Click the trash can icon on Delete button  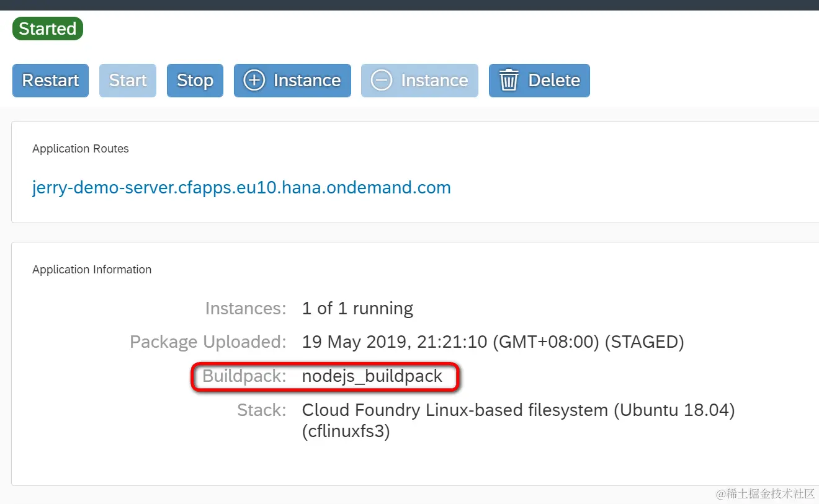509,80
